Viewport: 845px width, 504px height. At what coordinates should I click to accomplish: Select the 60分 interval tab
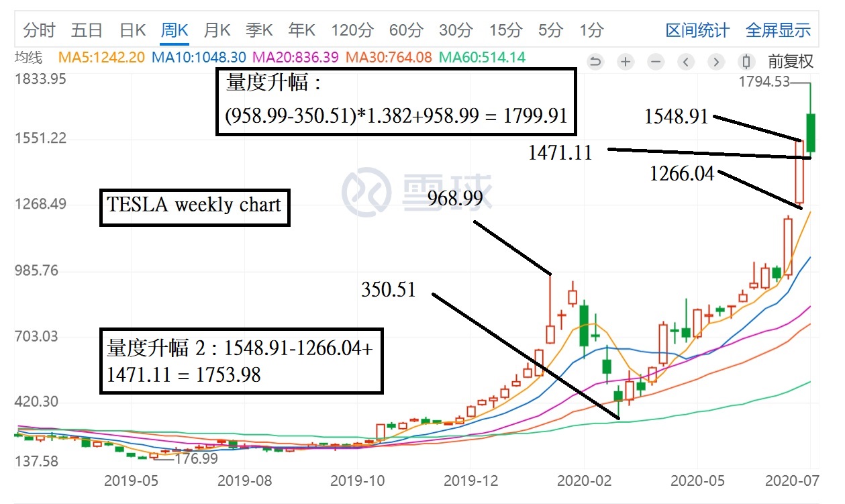(x=406, y=30)
